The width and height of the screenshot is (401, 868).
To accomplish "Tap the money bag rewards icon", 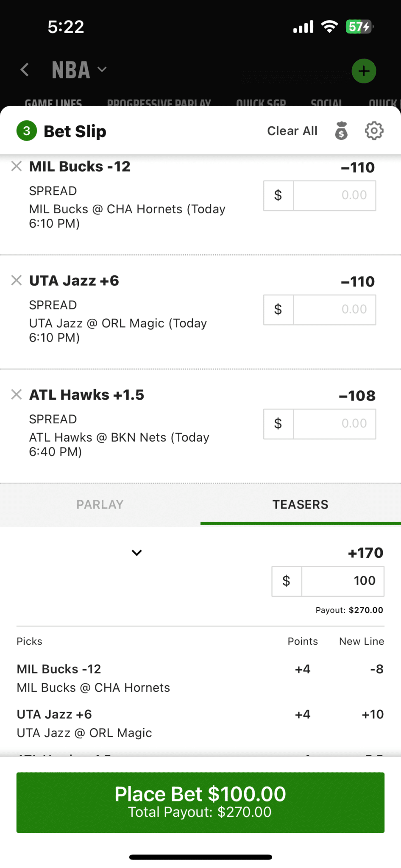I will (x=341, y=131).
